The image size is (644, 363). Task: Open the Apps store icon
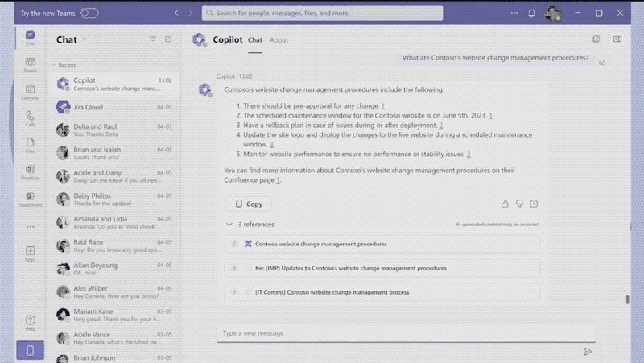(x=30, y=254)
